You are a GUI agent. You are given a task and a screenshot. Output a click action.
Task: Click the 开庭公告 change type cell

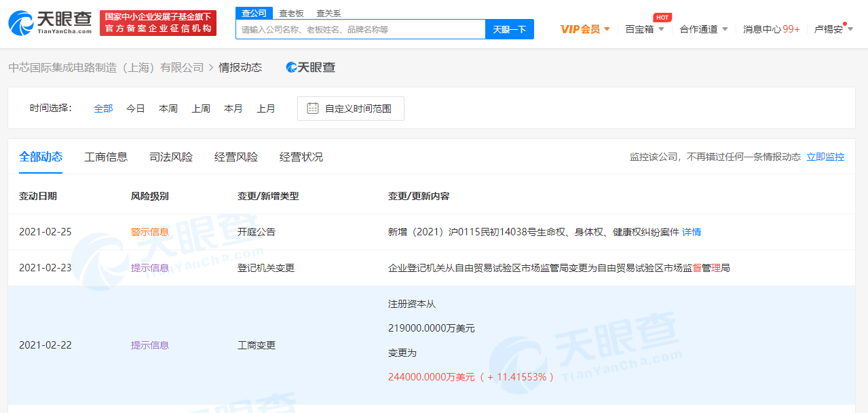click(257, 232)
